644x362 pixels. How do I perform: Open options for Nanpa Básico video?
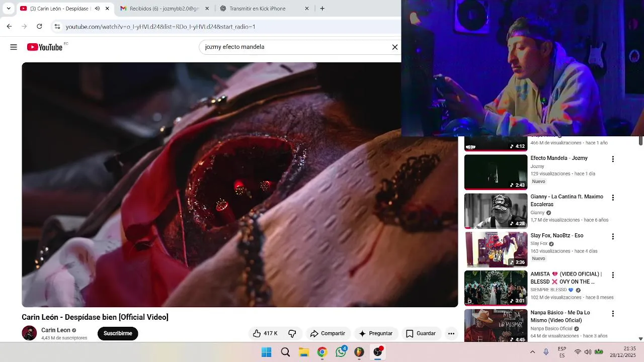coord(613,314)
